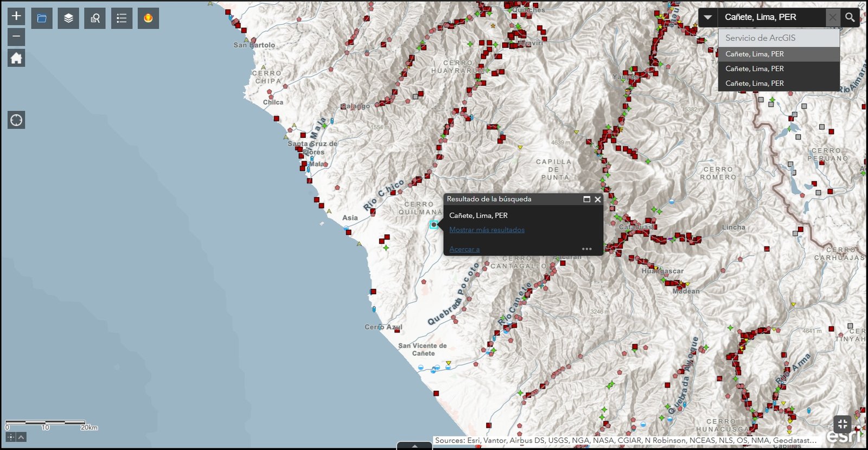Open the search source dropdown arrow
The image size is (868, 450).
(707, 17)
